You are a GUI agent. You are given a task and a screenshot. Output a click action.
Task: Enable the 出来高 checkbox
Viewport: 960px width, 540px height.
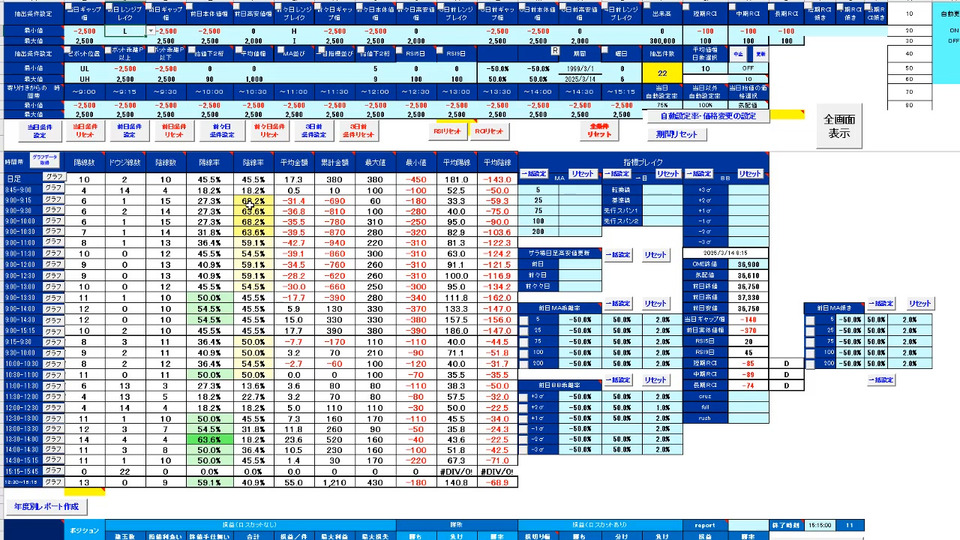tap(647, 7)
